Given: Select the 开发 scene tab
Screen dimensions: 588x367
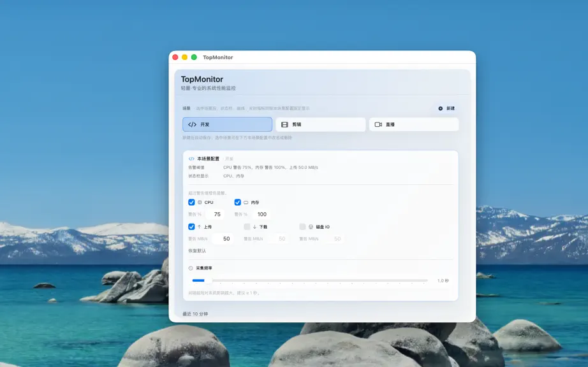Looking at the screenshot, I should point(227,124).
